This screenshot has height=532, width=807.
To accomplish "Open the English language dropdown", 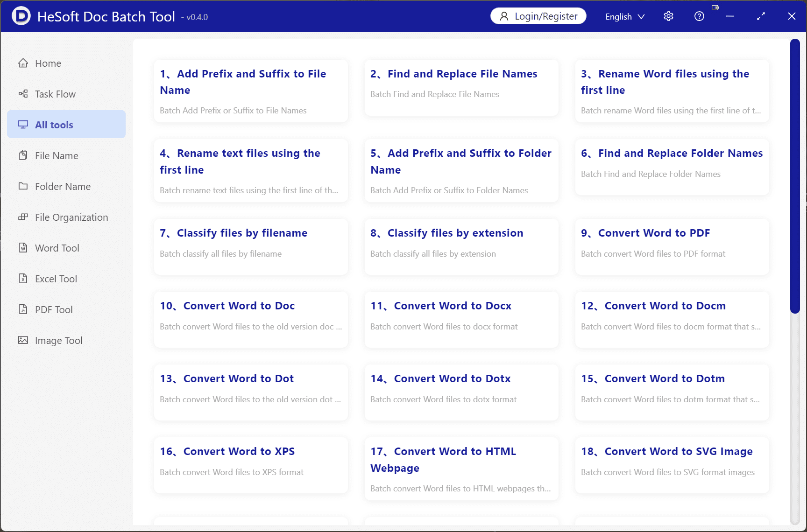I will (624, 16).
